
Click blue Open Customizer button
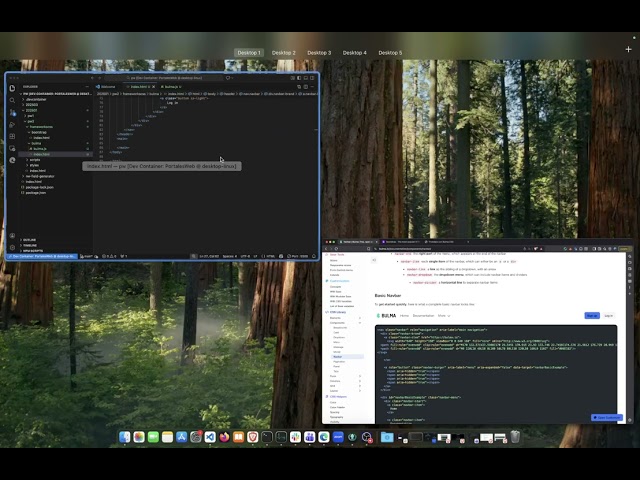coord(607,418)
